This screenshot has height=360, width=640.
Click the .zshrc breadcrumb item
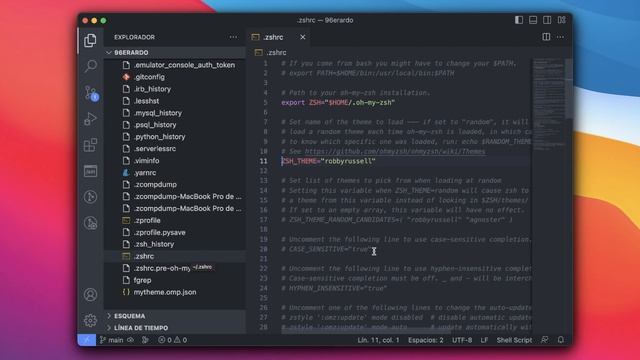point(276,53)
